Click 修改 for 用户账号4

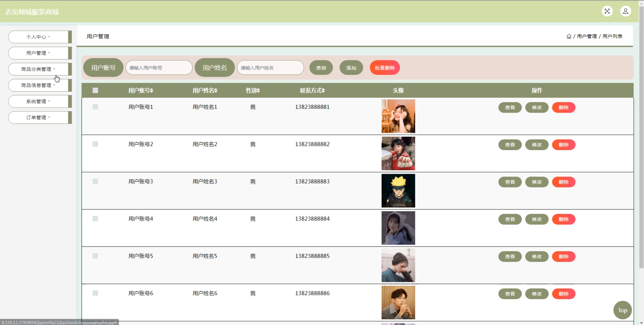[537, 219]
